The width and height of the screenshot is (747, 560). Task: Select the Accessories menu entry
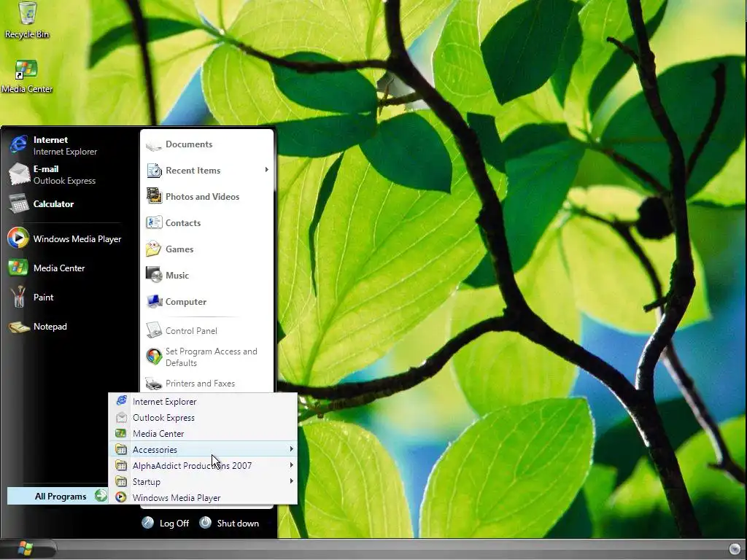pyautogui.click(x=203, y=449)
